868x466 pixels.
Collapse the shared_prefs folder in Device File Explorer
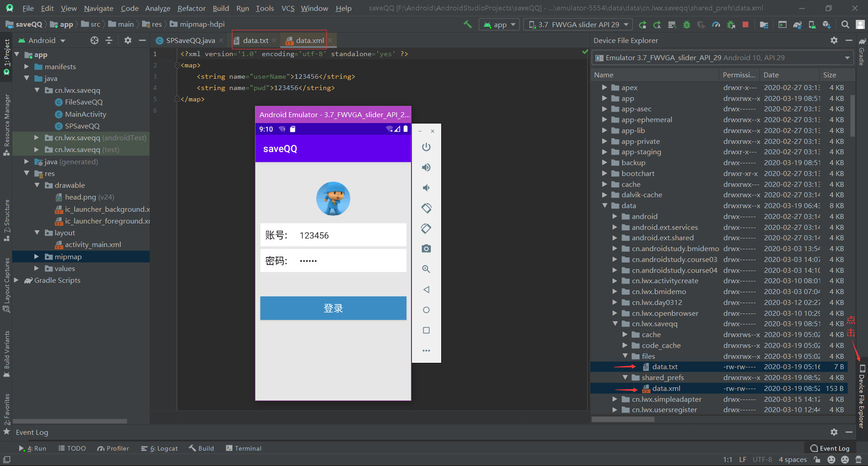click(626, 377)
